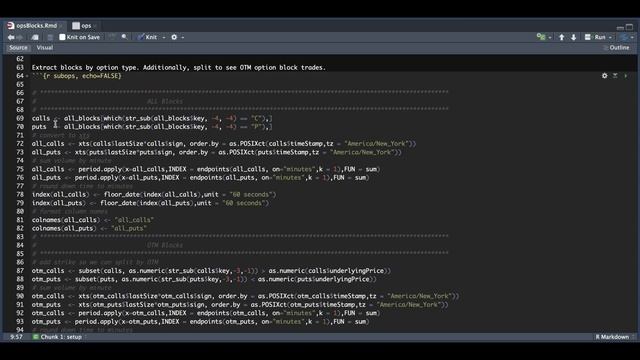Save the current document

point(50,37)
